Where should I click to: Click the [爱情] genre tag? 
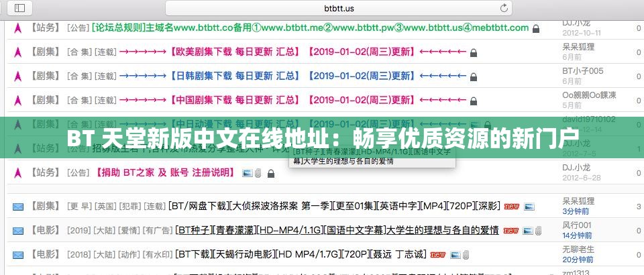(x=129, y=231)
